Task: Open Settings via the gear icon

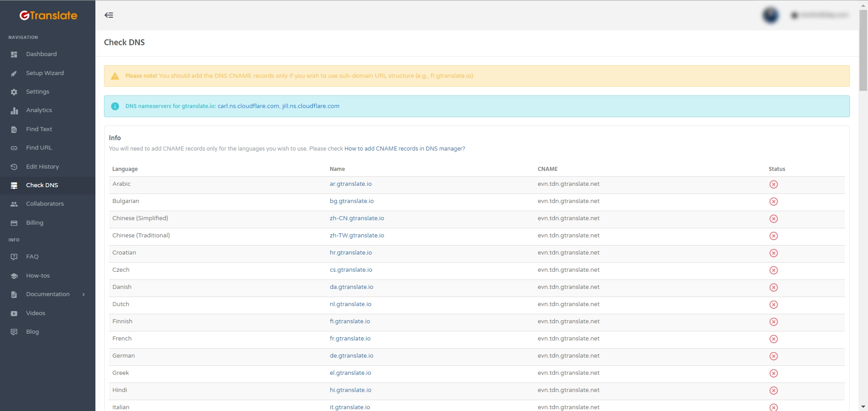Action: (x=14, y=91)
